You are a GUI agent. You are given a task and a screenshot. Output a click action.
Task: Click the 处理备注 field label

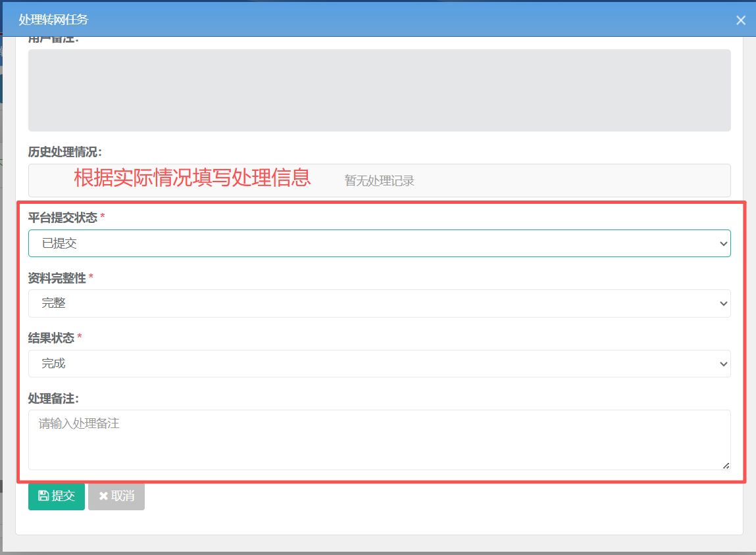coord(54,398)
